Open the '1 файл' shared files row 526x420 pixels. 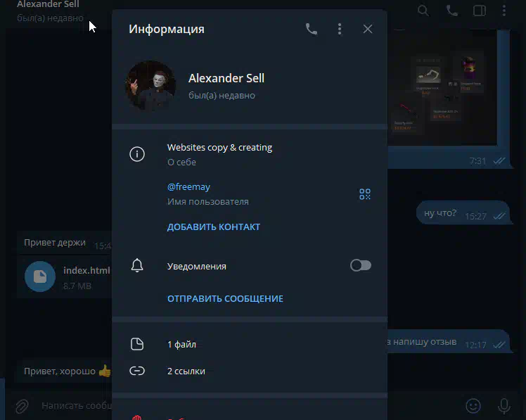tap(250, 344)
